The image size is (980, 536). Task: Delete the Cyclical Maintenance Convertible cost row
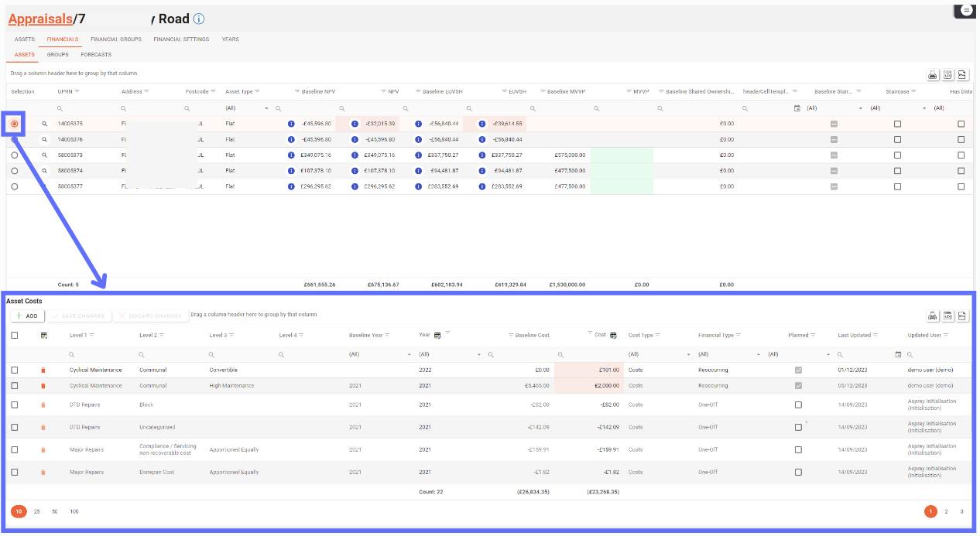pos(43,370)
